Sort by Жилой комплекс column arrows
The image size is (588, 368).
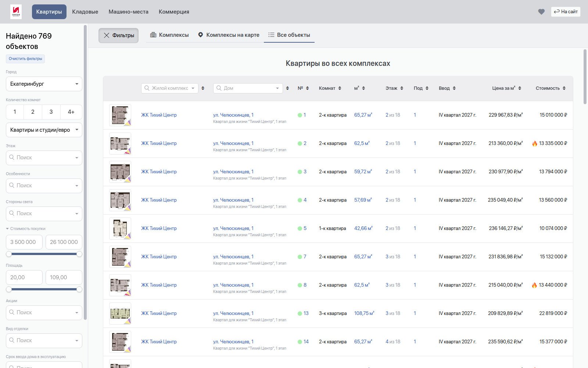click(x=203, y=88)
